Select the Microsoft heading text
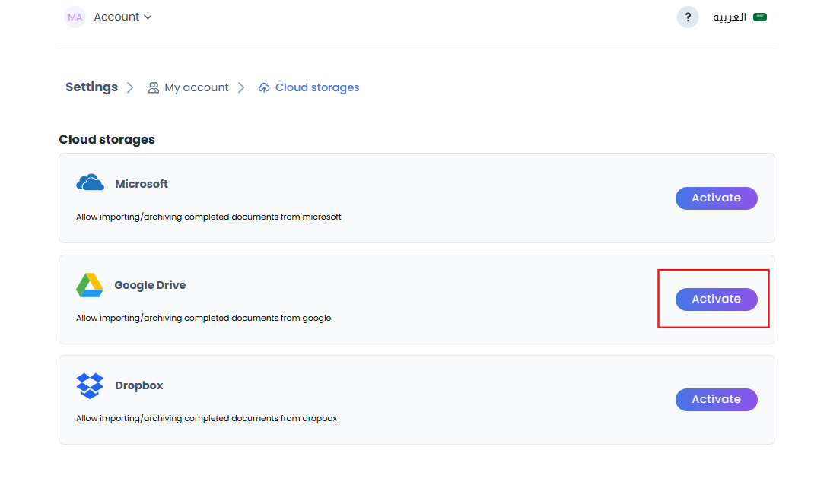Image resolution: width=827 pixels, height=504 pixels. [x=142, y=184]
